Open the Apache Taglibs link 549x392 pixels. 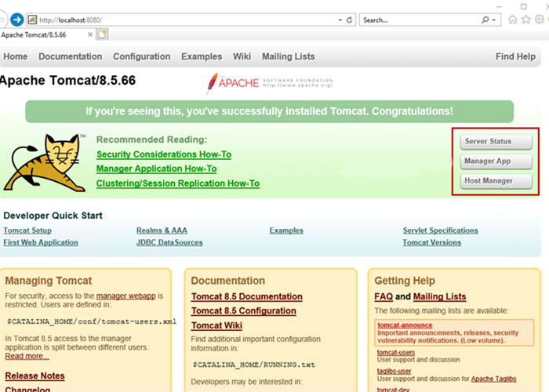(x=493, y=379)
